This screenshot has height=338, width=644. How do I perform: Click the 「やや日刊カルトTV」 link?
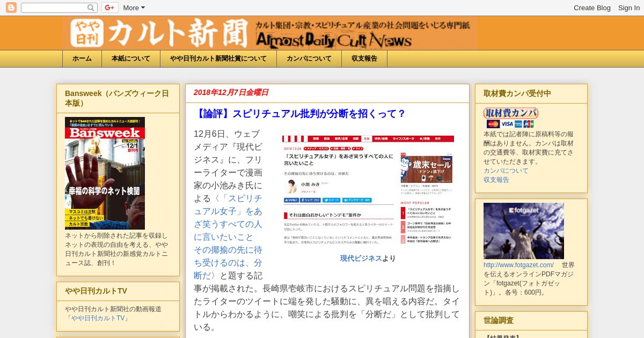pos(98,318)
